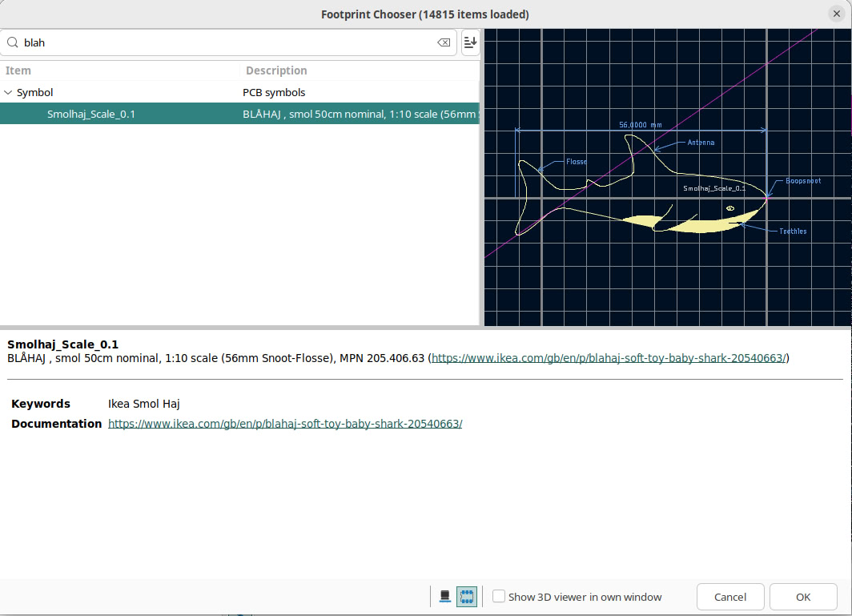Cancel the Footprint Chooser dialog
Image resolution: width=852 pixels, height=616 pixels.
pyautogui.click(x=730, y=597)
